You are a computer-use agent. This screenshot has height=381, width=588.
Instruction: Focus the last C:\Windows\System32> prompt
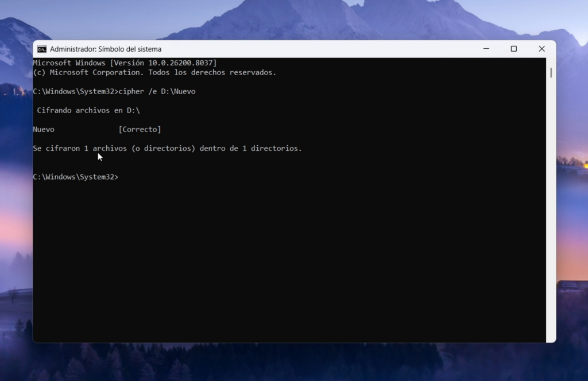[75, 177]
